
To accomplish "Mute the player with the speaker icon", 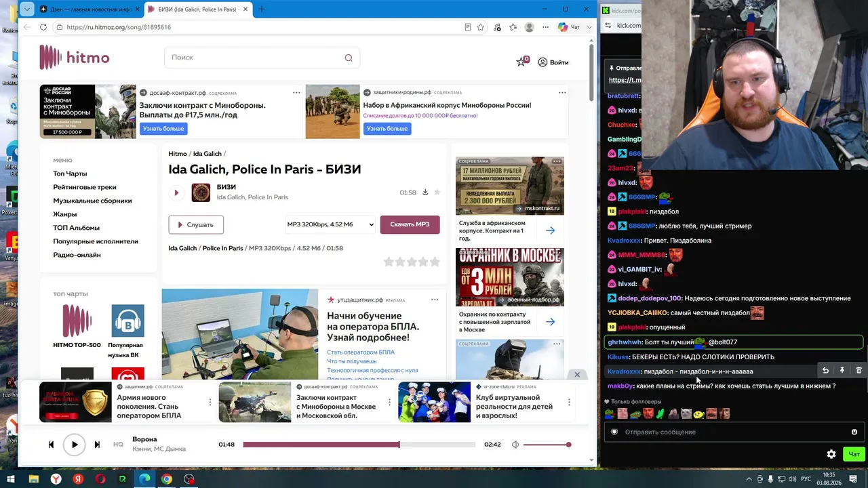I will [515, 445].
